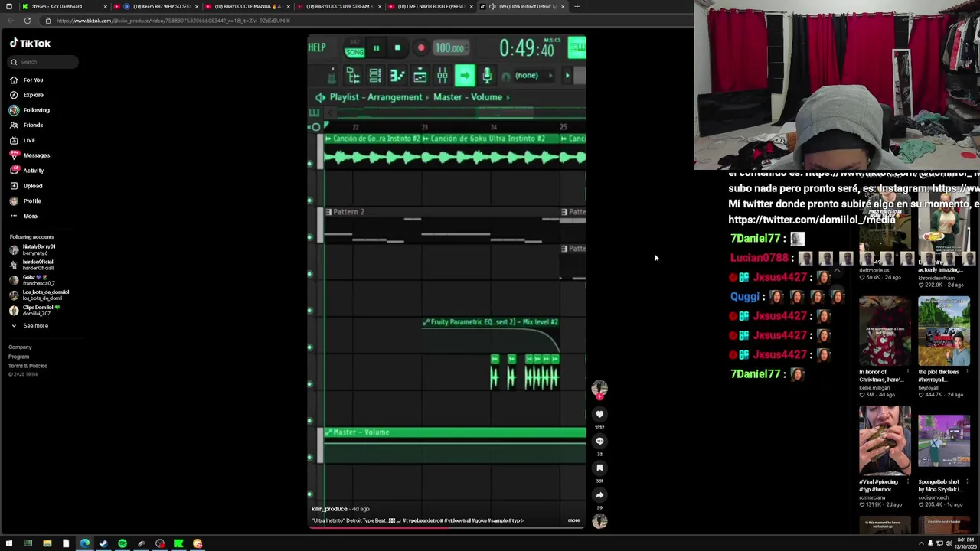Open the Master - Volume breadcrumb dropdown
Viewport: 980px width, 551px height.
[x=472, y=97]
